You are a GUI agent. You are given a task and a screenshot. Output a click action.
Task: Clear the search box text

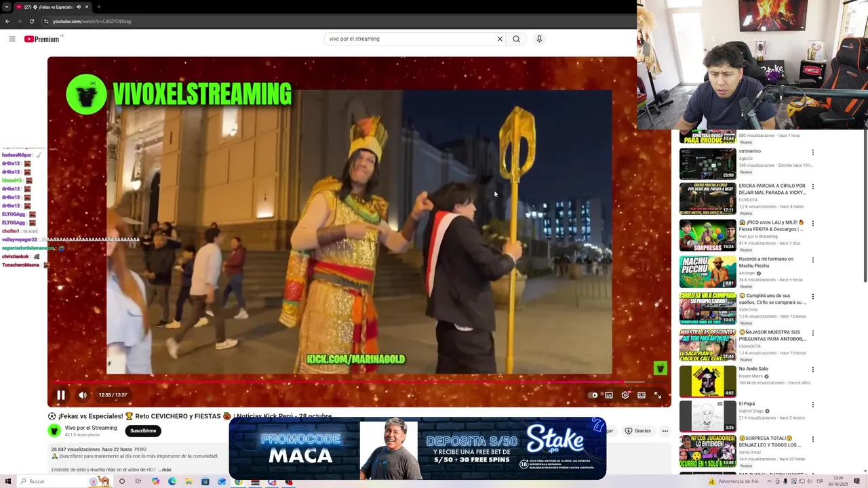pyautogui.click(x=500, y=39)
